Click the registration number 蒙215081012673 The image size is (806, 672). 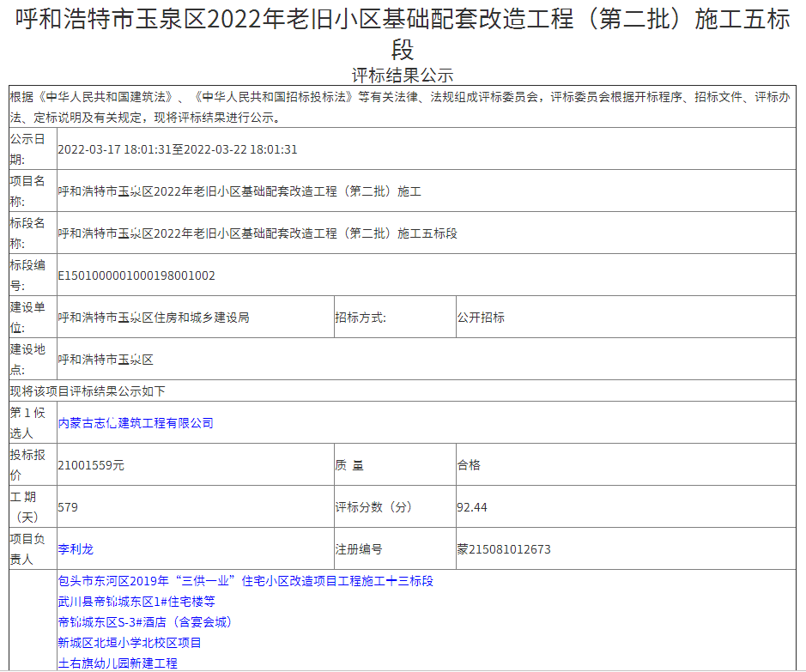pos(504,549)
